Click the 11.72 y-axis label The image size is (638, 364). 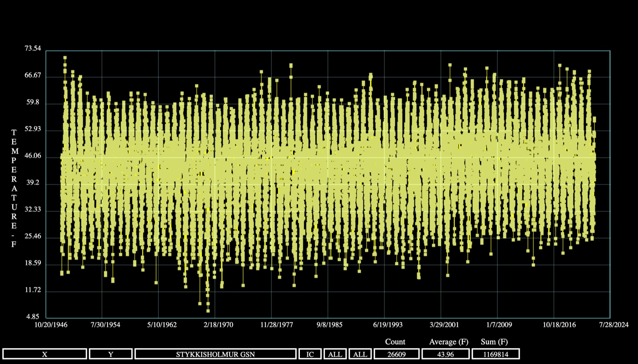pos(33,290)
